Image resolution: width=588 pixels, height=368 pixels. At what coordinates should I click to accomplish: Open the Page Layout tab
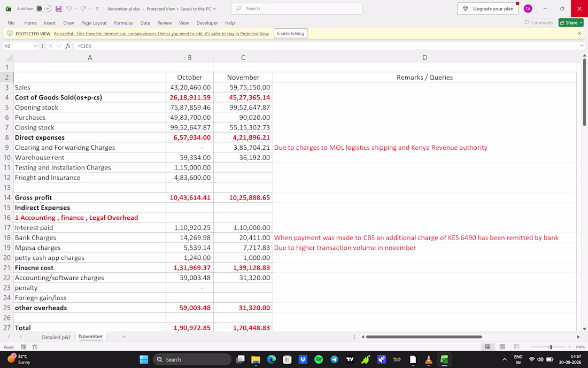[94, 23]
